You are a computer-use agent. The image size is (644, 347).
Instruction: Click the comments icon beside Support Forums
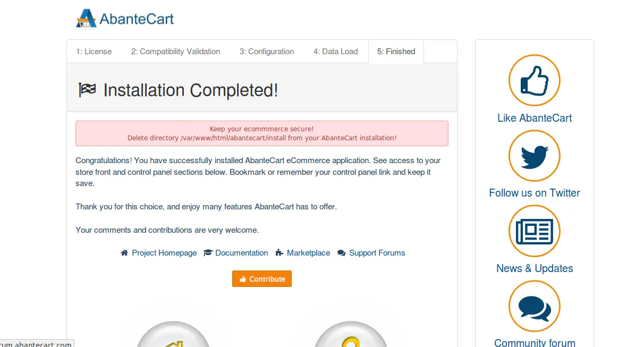pos(342,253)
